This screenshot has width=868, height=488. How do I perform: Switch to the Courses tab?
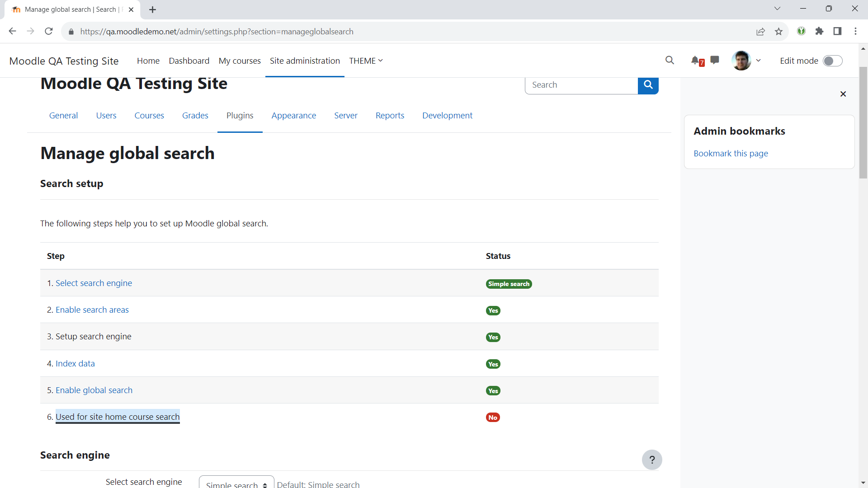[149, 116]
